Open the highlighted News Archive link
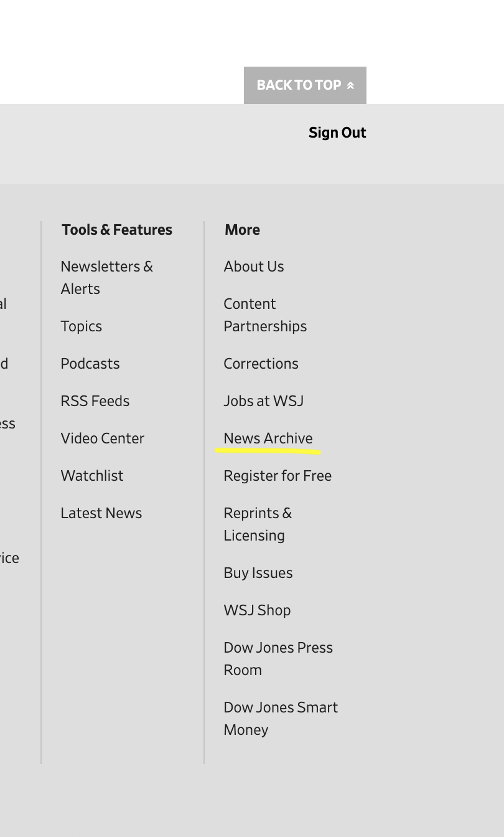 [x=268, y=438]
